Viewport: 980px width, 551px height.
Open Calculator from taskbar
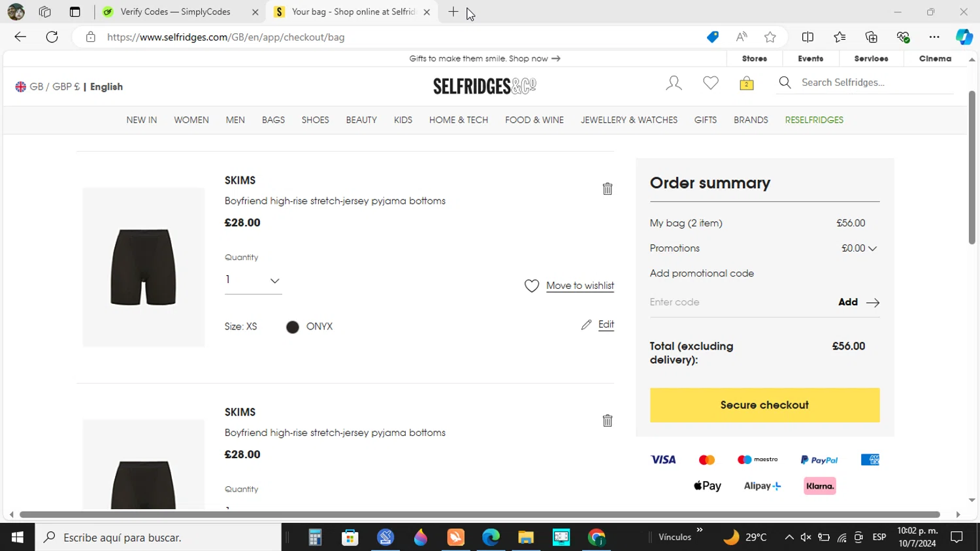tap(315, 537)
